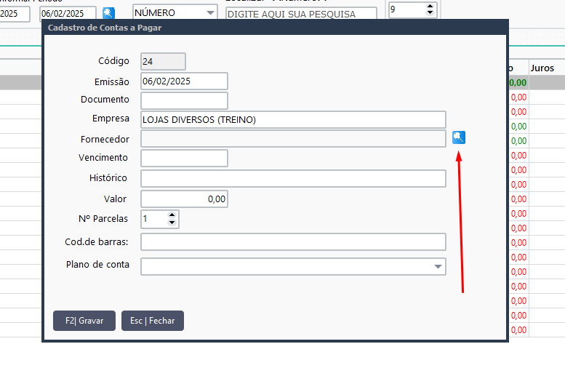Screen dimensions: 565x392
Task: Click the F2| Gravar button
Action: (84, 321)
